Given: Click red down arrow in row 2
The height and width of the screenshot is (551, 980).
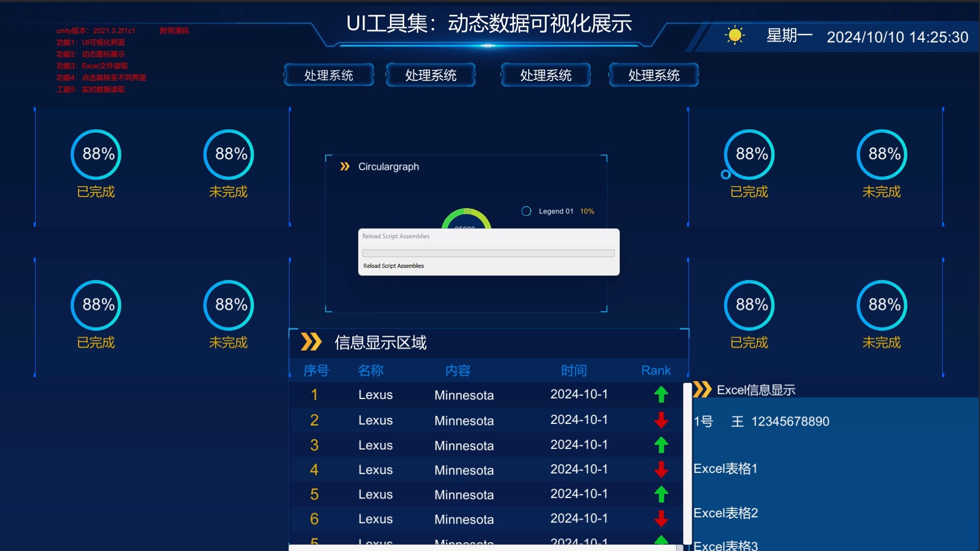Looking at the screenshot, I should point(661,420).
